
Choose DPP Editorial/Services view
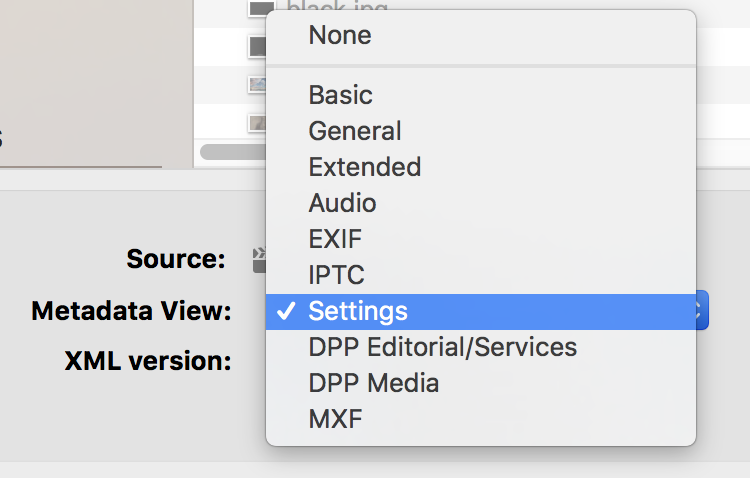coord(442,347)
